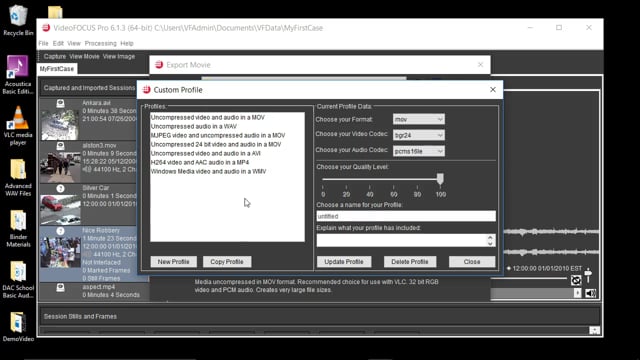Viewport: 640px width, 360px height.
Task: Select the Silver Car session thumbnail
Action: point(60,209)
